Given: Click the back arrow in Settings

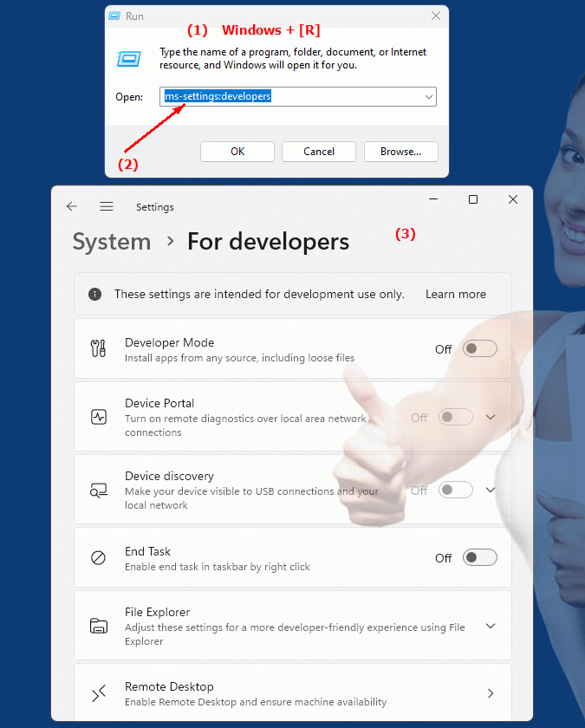Looking at the screenshot, I should point(71,206).
